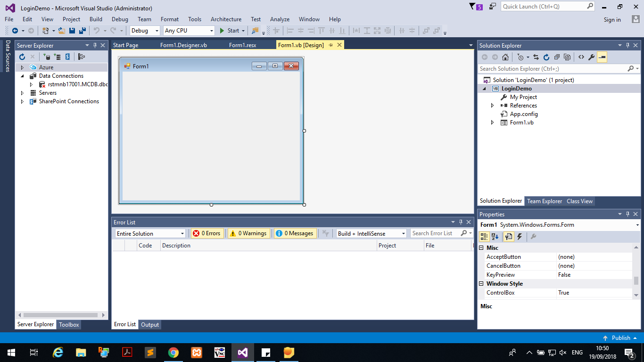Click the Open File folder icon
This screenshot has width=644, height=362.
coord(61,31)
